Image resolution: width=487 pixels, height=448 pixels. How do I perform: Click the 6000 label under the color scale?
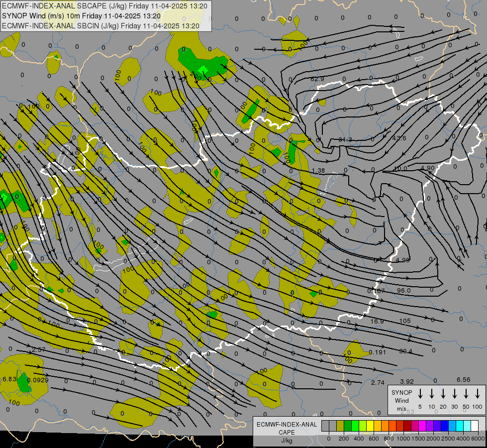coord(479,439)
